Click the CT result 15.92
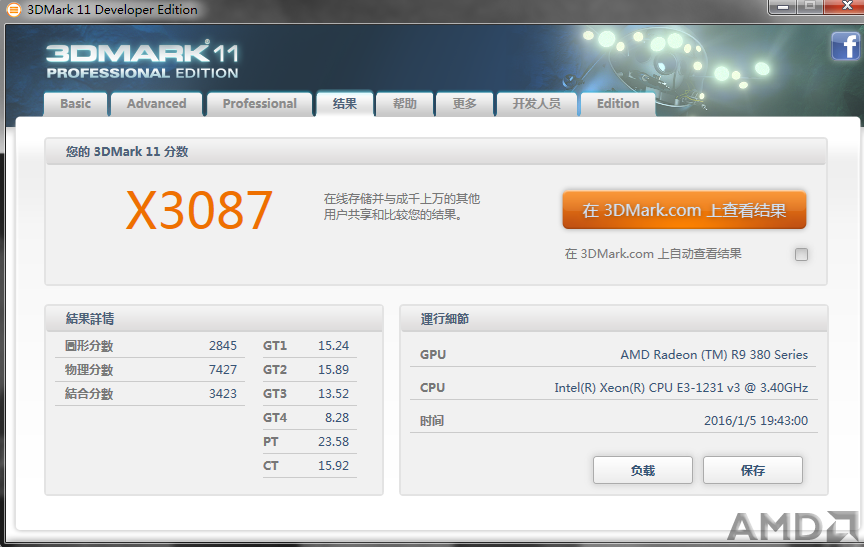Screen dimensions: 864x547 [333, 465]
